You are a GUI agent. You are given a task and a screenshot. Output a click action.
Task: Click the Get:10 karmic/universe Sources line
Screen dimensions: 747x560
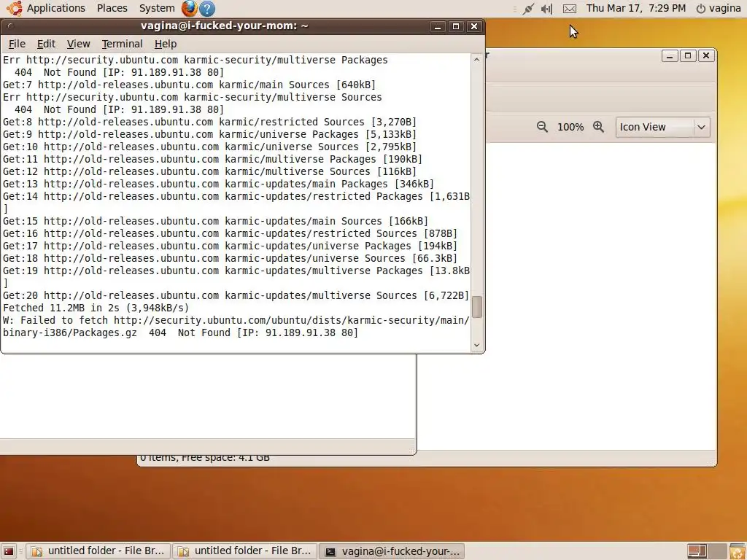209,147
